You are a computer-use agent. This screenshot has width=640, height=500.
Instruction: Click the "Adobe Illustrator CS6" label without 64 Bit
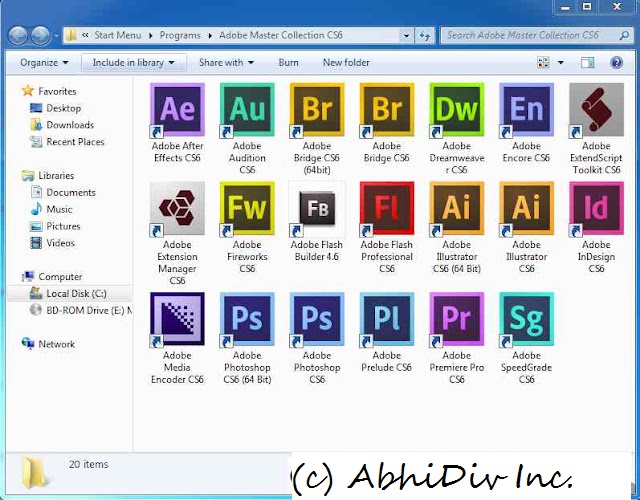527,257
